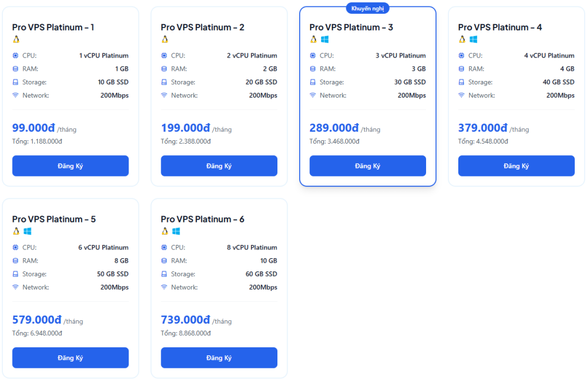
Task: Click Linux icon on Pro VPS Platinum – 2
Action: coord(165,40)
